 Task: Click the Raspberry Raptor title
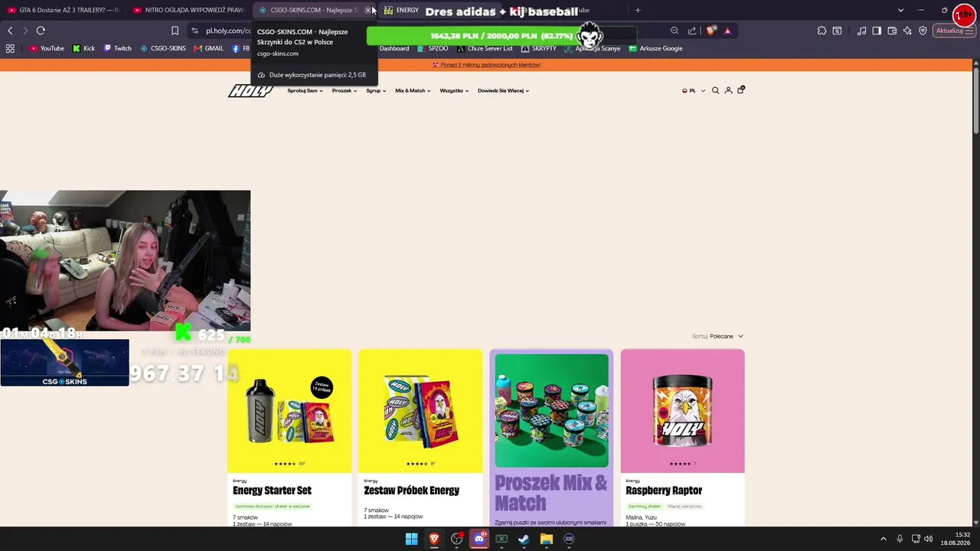(x=664, y=491)
